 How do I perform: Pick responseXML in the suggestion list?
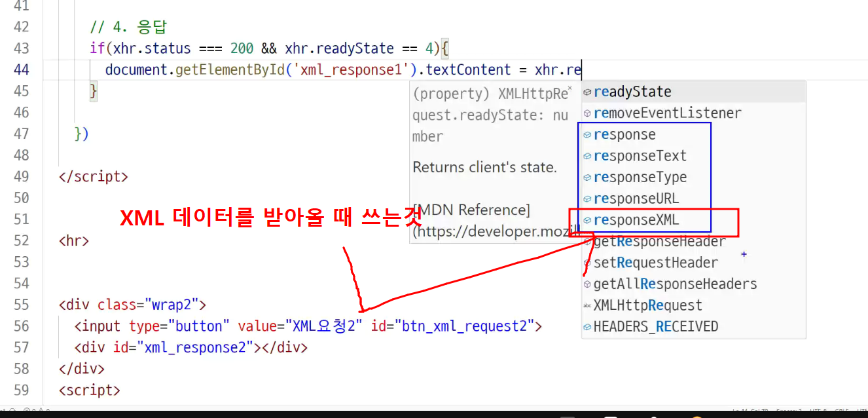tap(693, 220)
